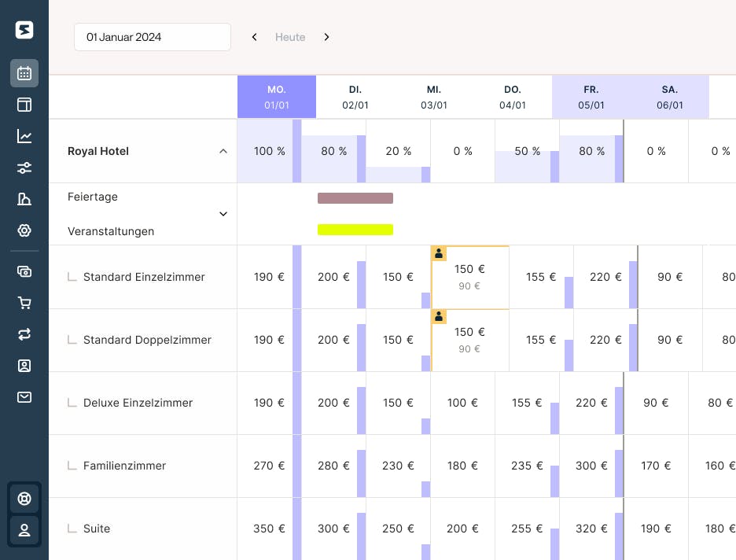This screenshot has width=736, height=560.
Task: Click the 220 € Deluxe Einzelzimmer price
Action: point(591,403)
